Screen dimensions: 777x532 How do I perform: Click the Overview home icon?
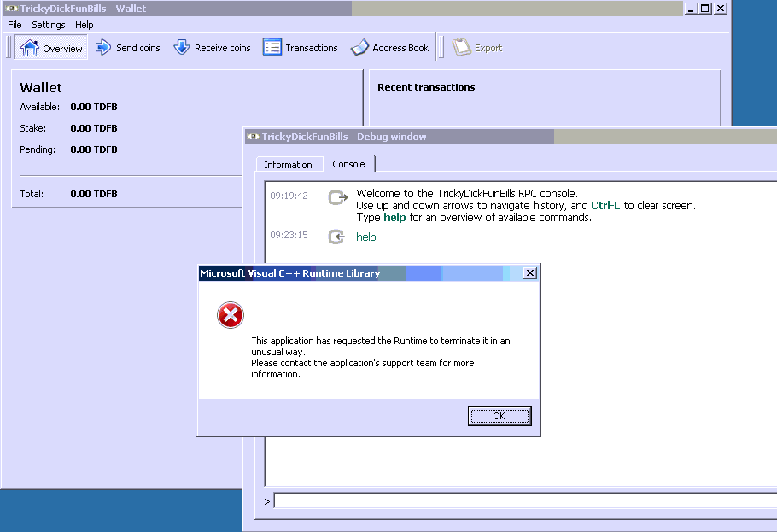[29, 48]
